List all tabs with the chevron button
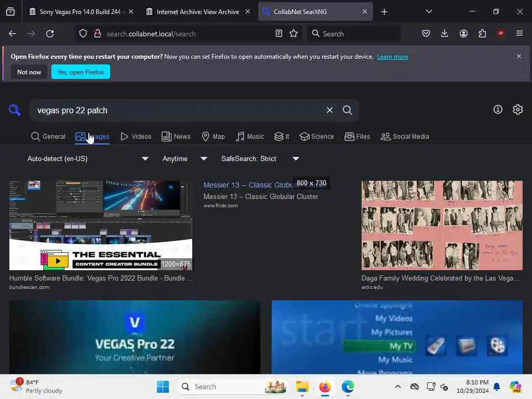The width and height of the screenshot is (532, 399). point(429,11)
